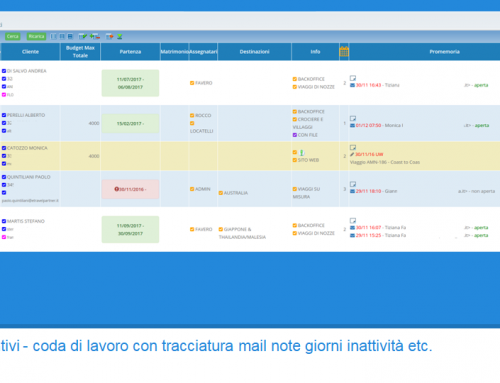The image size is (500, 383).
Task: Click the 15/02/2017 departure cell
Action: [x=130, y=124]
